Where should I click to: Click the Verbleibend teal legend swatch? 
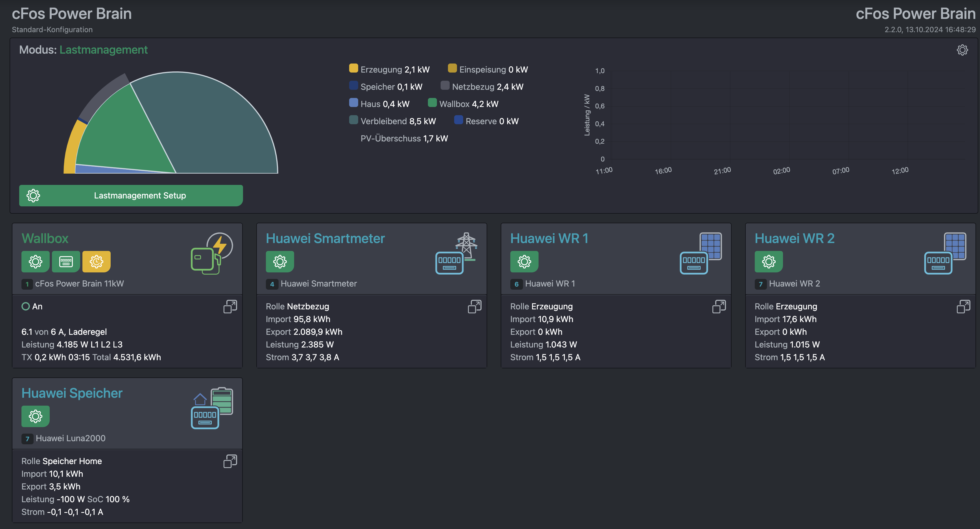353,119
